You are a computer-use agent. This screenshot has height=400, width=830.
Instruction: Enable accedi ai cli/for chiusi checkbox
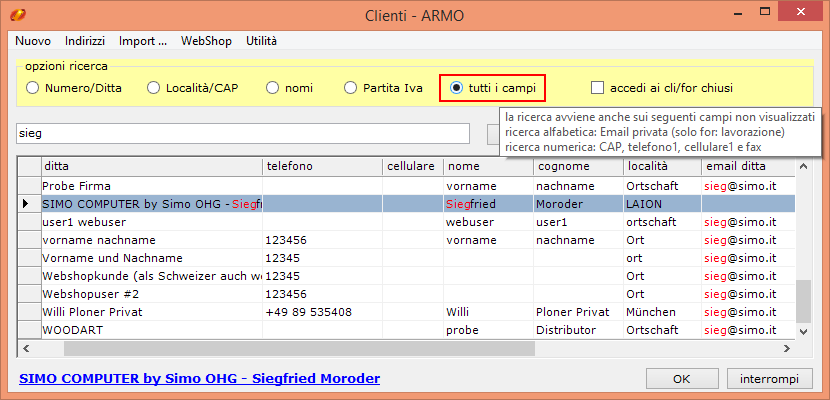point(598,88)
